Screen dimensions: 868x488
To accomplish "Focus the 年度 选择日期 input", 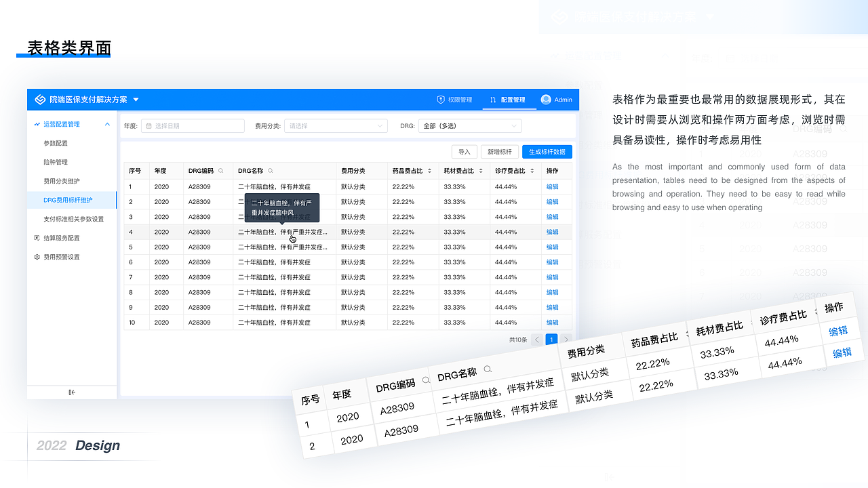I will (193, 126).
